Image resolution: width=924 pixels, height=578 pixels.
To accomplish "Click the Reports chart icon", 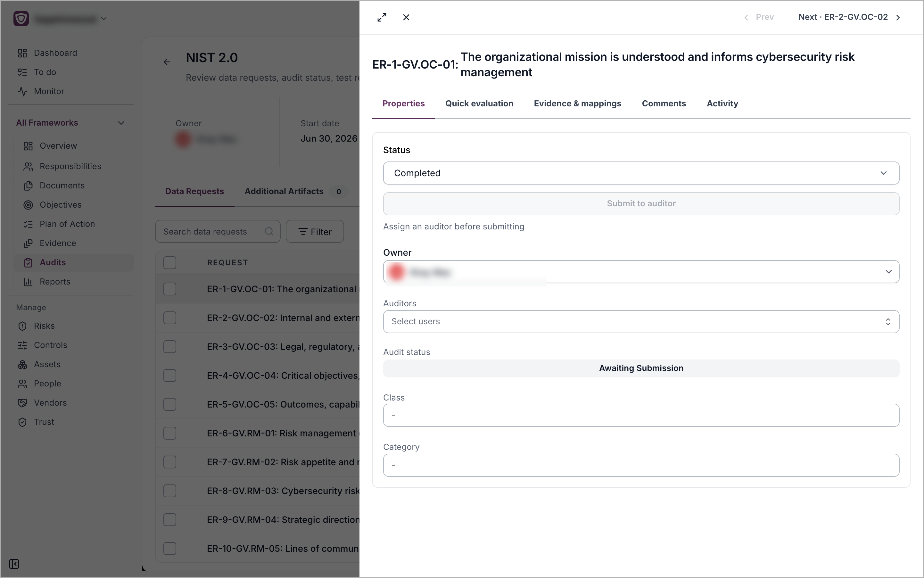I will pyautogui.click(x=28, y=282).
